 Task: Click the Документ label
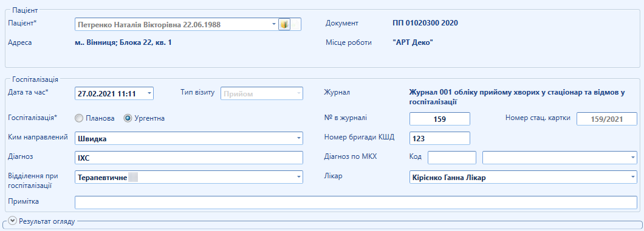coord(341,24)
